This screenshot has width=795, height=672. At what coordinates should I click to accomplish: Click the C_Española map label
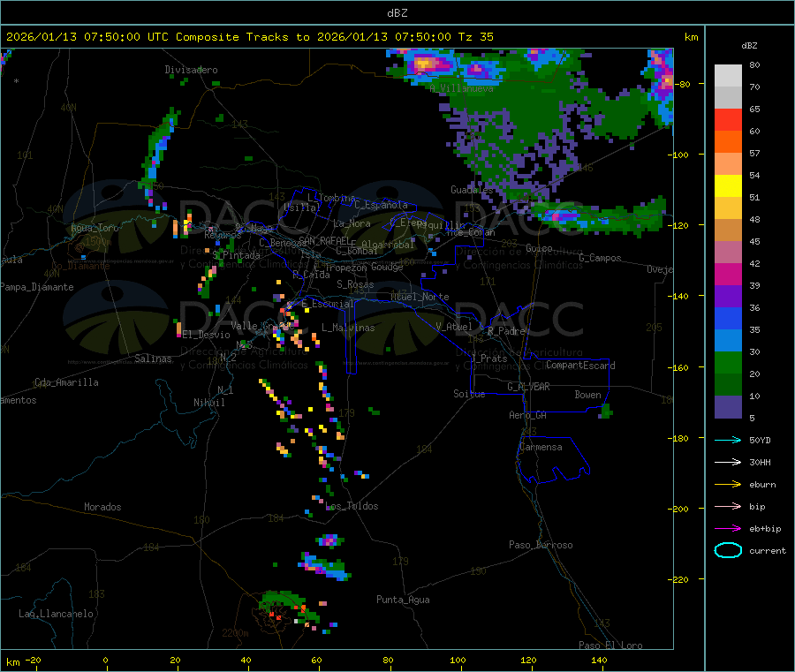382,205
